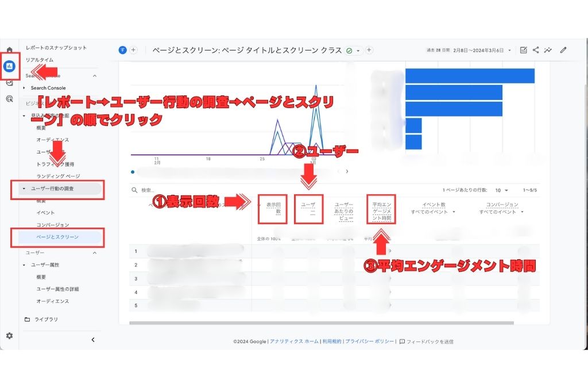Click the プライバシー ポリシー footer link
This screenshot has width=588, height=388.
pyautogui.click(x=369, y=341)
